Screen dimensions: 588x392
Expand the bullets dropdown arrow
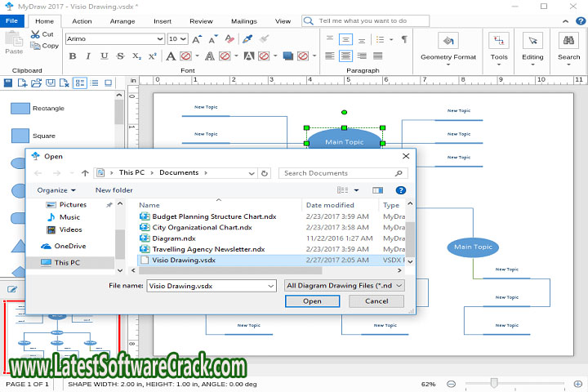(x=391, y=39)
